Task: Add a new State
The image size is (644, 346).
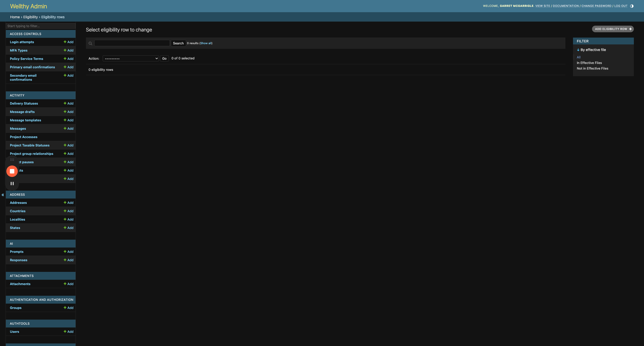Action: 68,228
